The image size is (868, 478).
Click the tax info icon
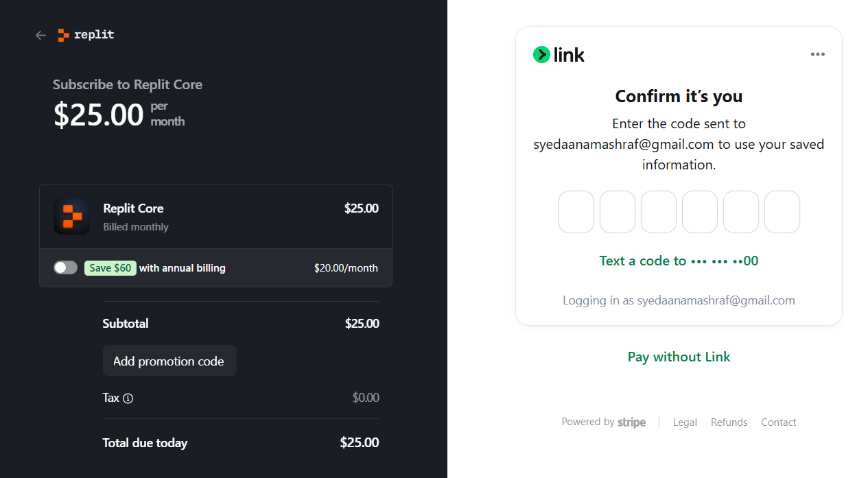[x=128, y=398]
